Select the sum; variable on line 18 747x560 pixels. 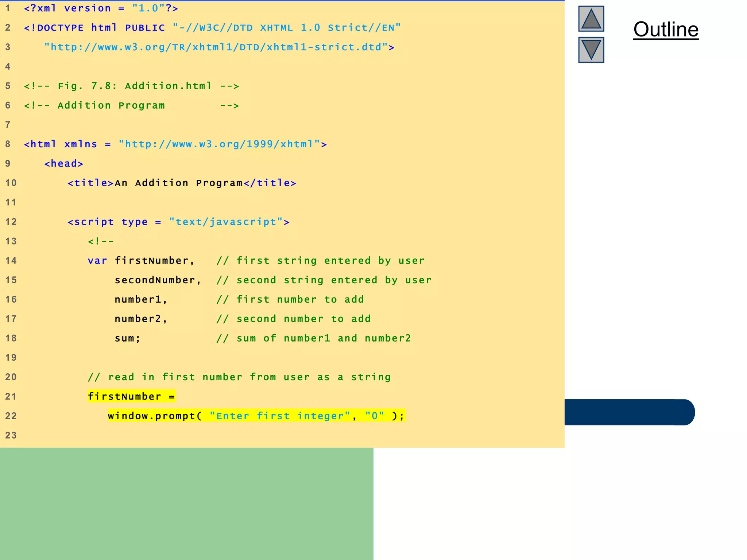tap(128, 338)
